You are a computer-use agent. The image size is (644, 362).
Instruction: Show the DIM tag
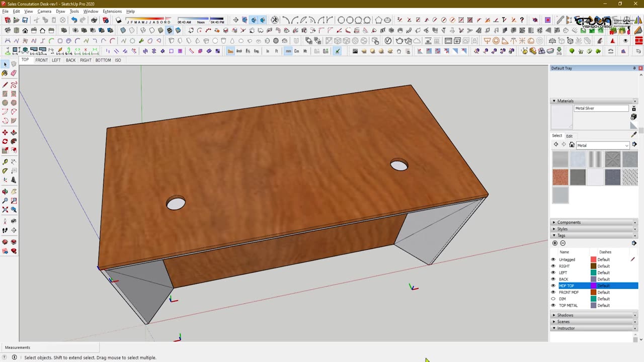(553, 299)
